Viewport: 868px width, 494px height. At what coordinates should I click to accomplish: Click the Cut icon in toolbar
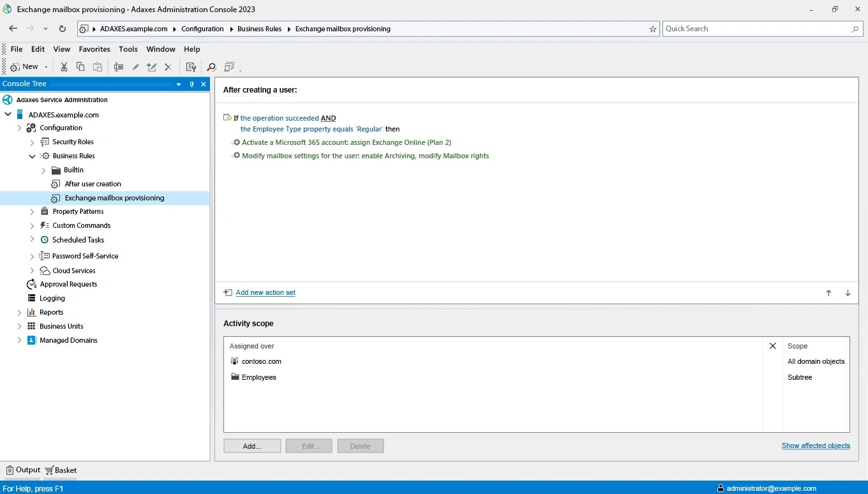pyautogui.click(x=64, y=67)
